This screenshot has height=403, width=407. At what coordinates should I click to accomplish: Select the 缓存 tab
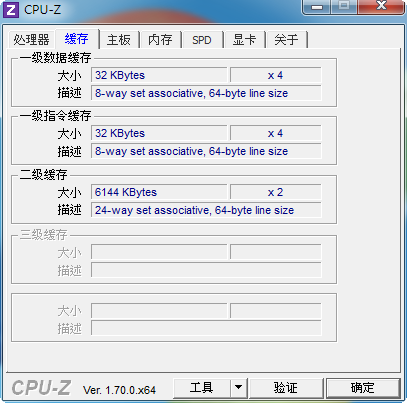(x=77, y=39)
